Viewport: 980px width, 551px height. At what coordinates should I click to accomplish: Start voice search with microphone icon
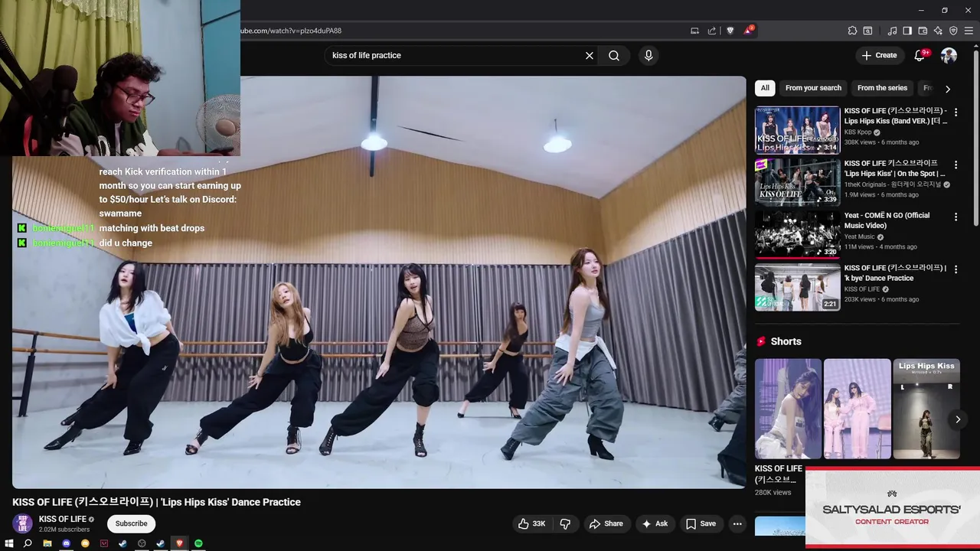coord(648,55)
